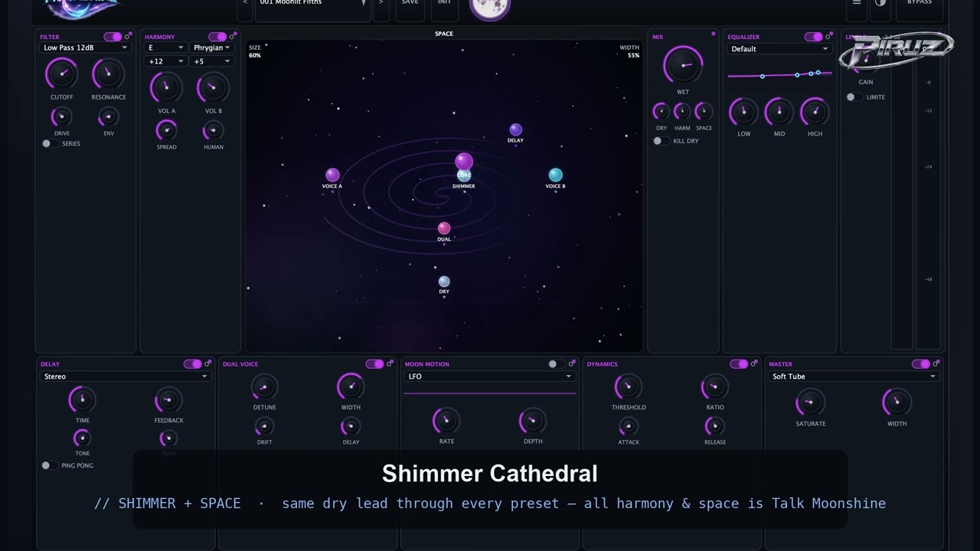Click the filter Cutoff knob
This screenshot has height=551, width=980.
click(62, 74)
